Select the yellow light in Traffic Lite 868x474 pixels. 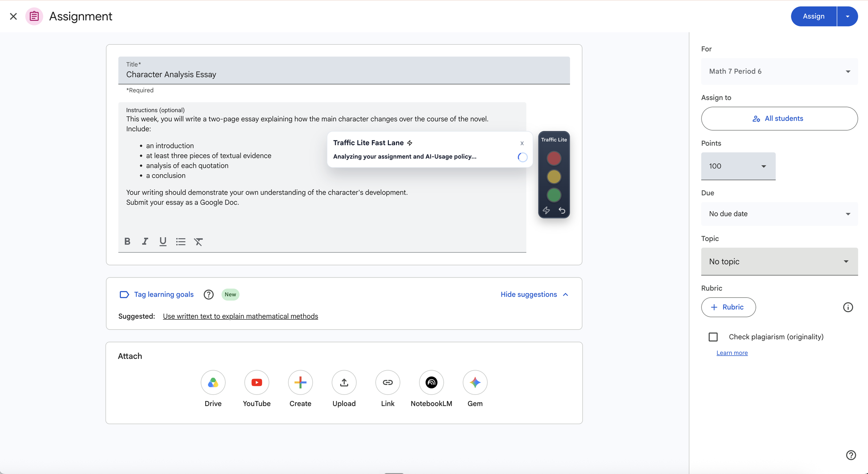coord(554,177)
